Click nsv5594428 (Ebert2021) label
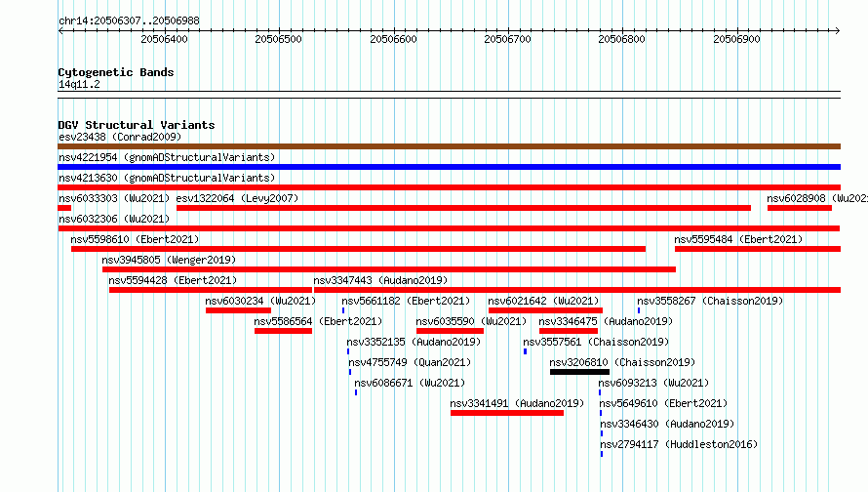 pyautogui.click(x=173, y=280)
